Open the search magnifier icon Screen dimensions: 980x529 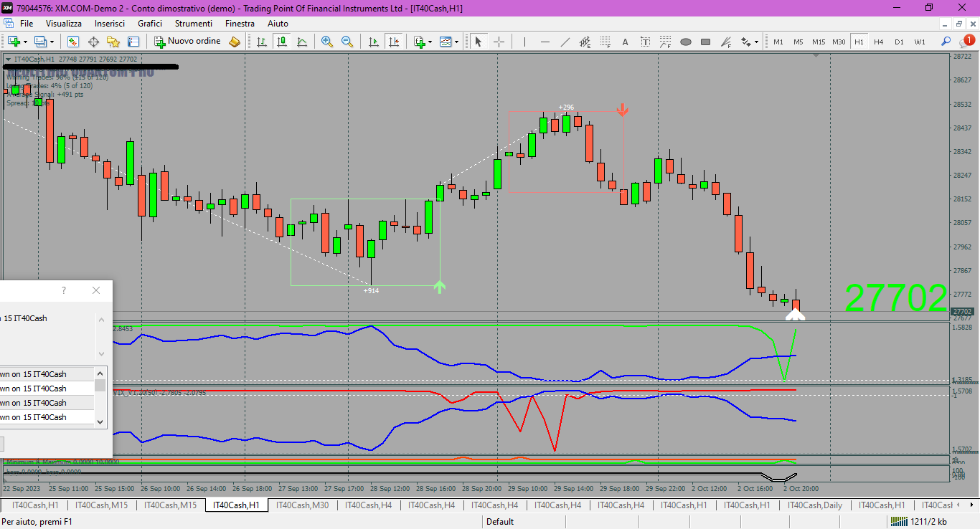click(x=946, y=42)
